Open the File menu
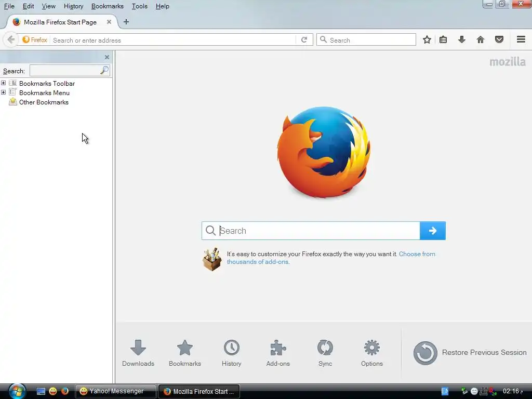This screenshot has width=532, height=399. pos(9,6)
